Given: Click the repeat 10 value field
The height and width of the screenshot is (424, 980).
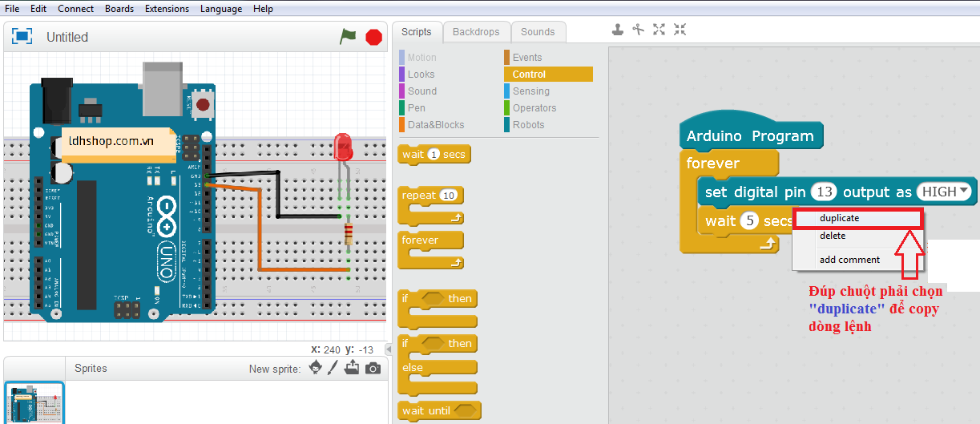Looking at the screenshot, I should click(x=449, y=196).
